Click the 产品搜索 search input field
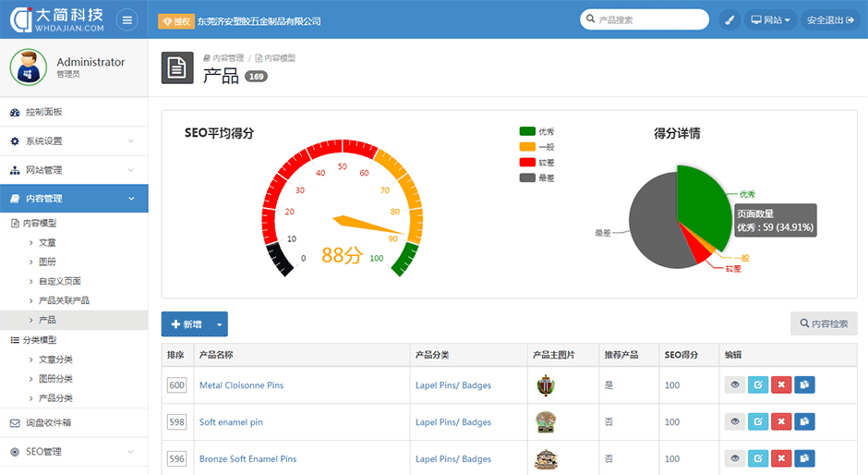 click(646, 19)
